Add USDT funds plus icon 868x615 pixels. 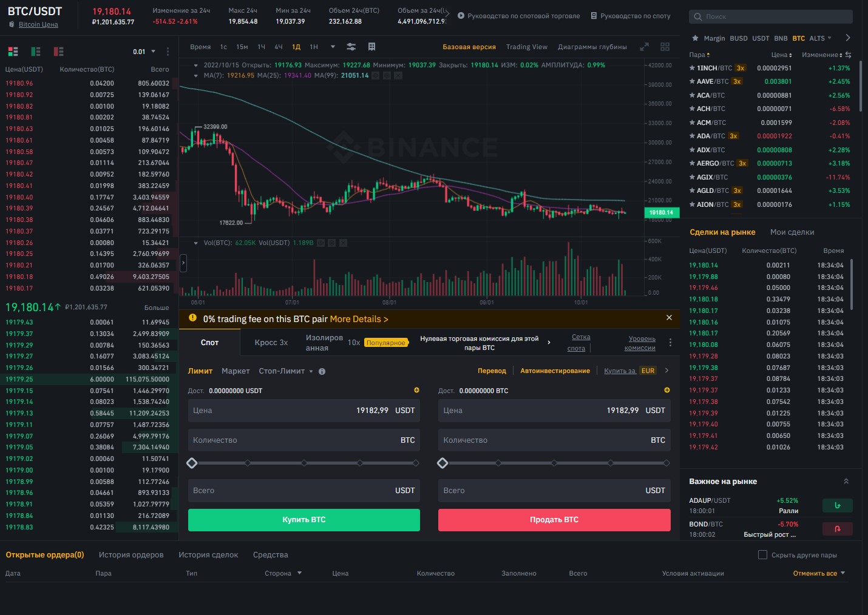click(x=416, y=390)
